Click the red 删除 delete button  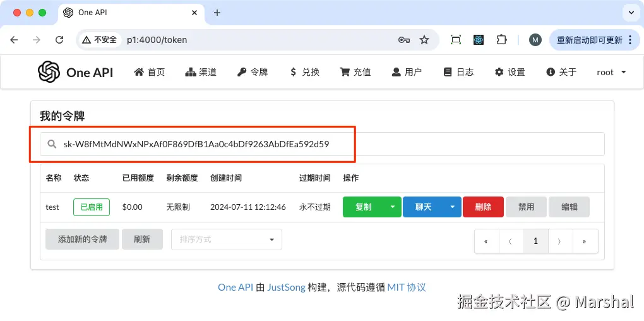484,207
